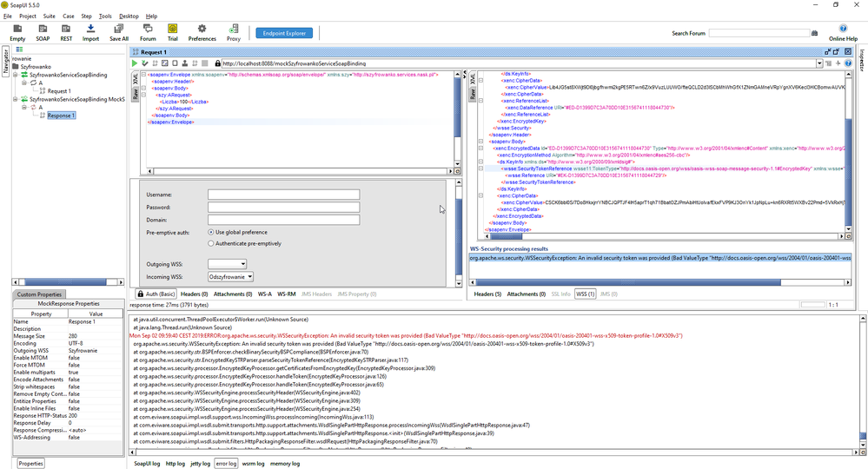Switch to the error log tab
Image resolution: width=868 pixels, height=469 pixels.
click(x=226, y=464)
